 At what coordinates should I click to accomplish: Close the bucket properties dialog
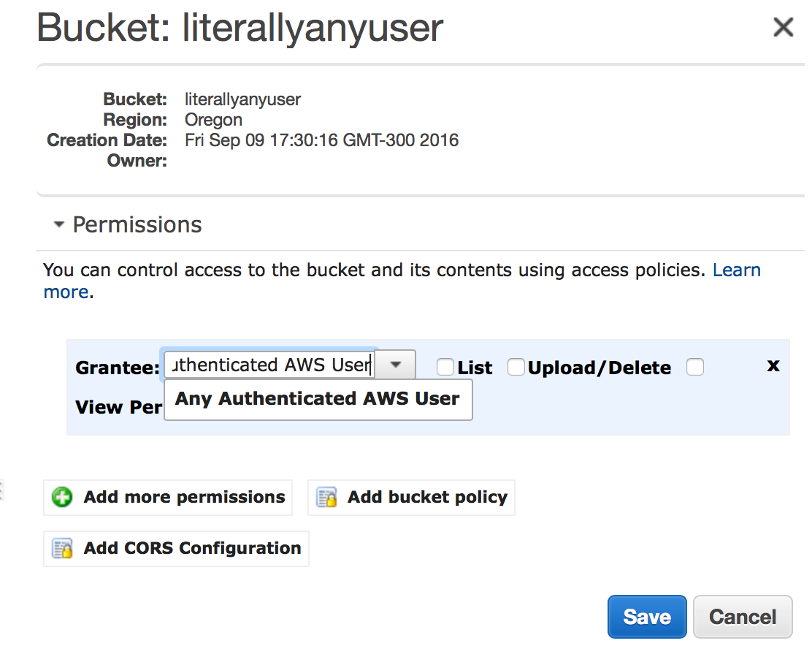pyautogui.click(x=783, y=28)
